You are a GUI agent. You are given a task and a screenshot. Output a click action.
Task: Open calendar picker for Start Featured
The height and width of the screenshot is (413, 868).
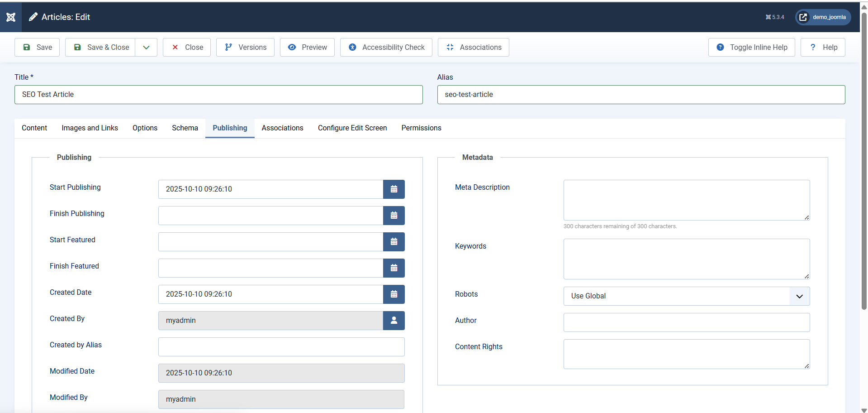click(394, 242)
